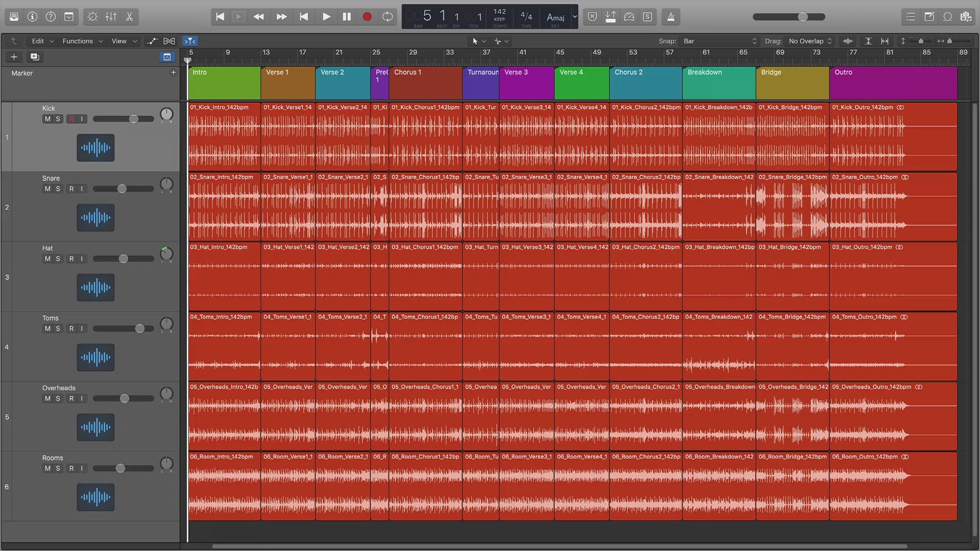Open the Drag No Overlap dropdown

(x=810, y=41)
